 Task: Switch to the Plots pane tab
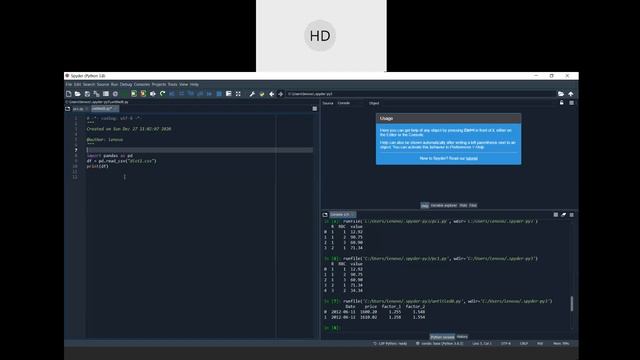(463, 205)
